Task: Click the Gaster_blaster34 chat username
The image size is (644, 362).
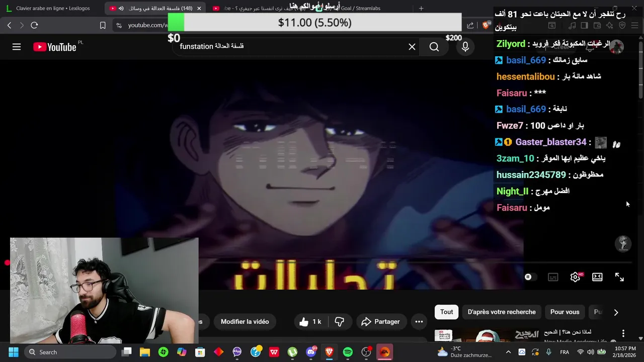Action: pos(551,142)
